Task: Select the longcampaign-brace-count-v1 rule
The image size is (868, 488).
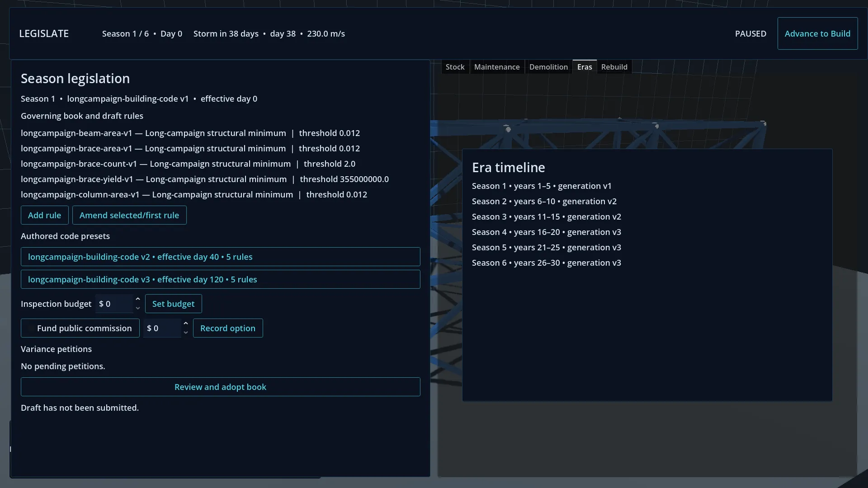Action: pos(188,164)
